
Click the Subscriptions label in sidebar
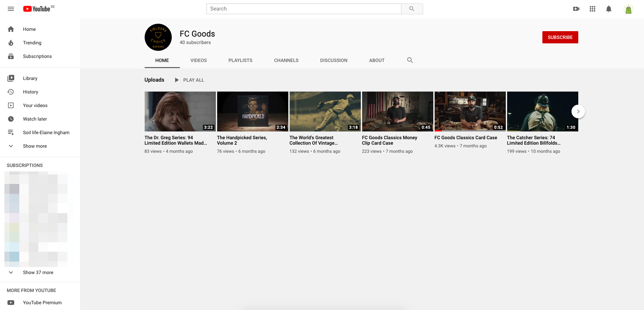click(x=38, y=56)
